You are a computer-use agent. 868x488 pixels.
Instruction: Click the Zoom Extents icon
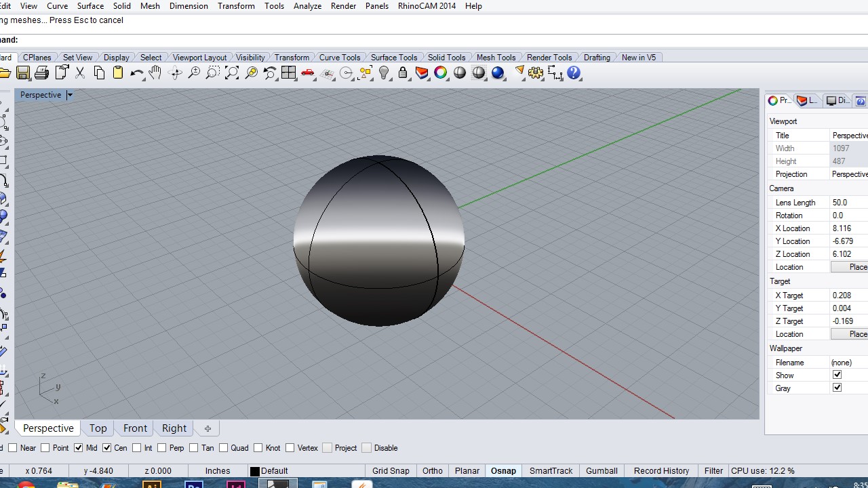[x=232, y=73]
